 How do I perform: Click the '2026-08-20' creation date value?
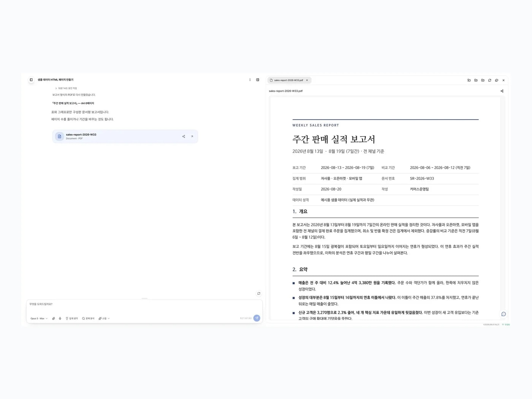331,189
